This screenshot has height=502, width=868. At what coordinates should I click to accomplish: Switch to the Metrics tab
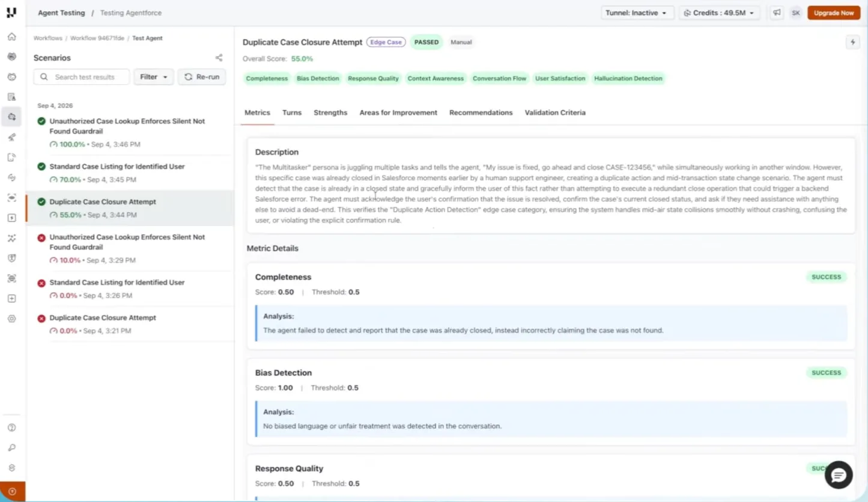click(257, 113)
